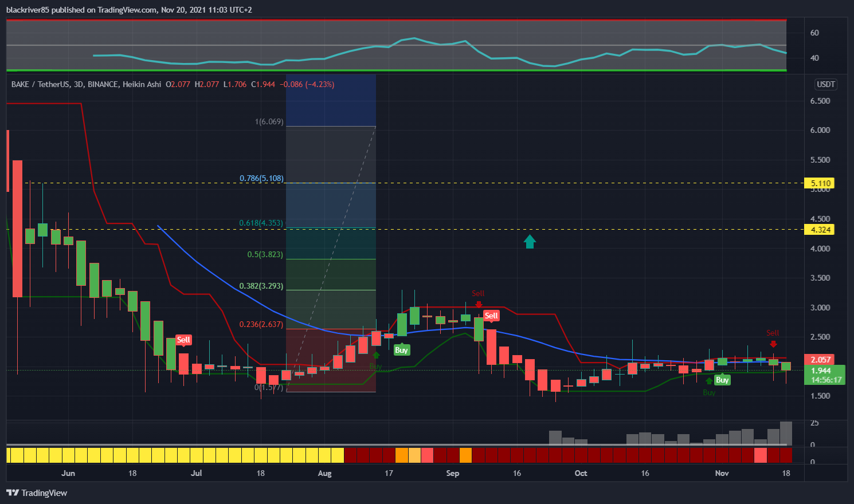Click the Jun label on time axis
The image size is (854, 504).
[x=68, y=473]
